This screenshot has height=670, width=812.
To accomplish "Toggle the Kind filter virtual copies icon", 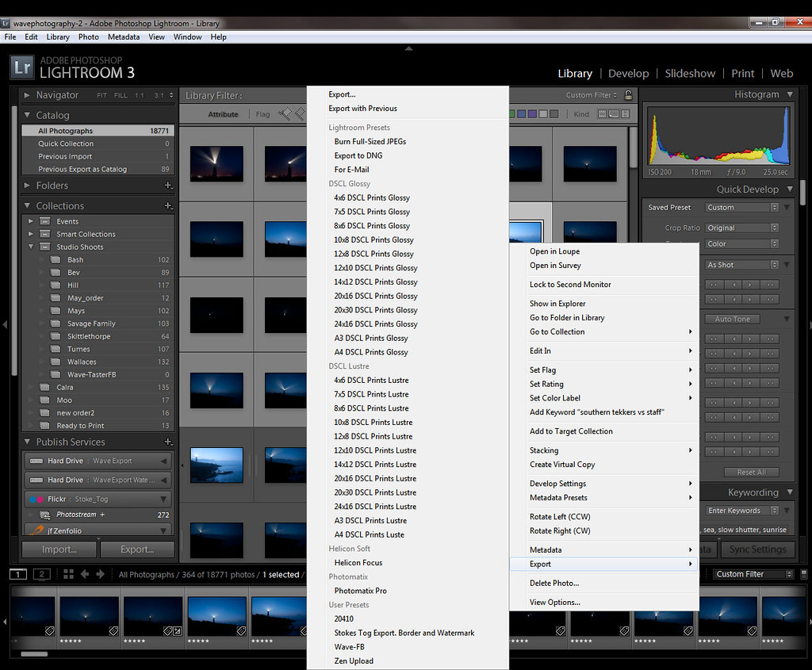I will 614,114.
